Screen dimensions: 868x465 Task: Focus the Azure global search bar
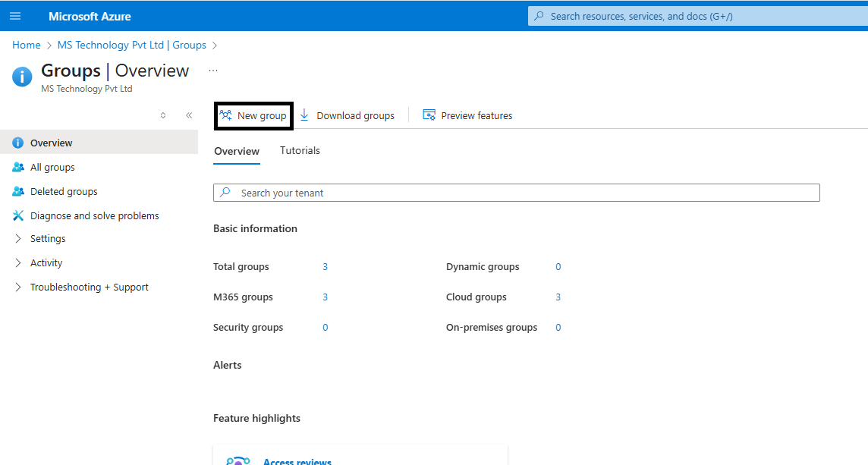[698, 16]
